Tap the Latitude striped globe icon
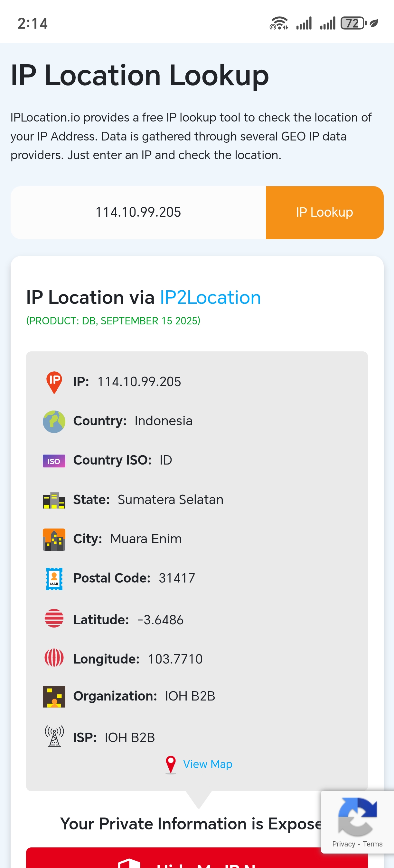Screen dimensions: 394x868 [x=54, y=618]
